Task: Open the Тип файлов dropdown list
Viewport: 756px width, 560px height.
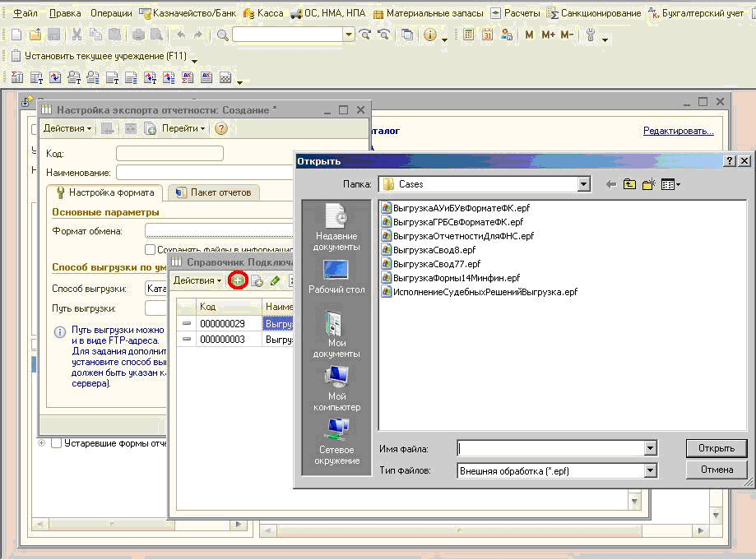Action: point(651,471)
